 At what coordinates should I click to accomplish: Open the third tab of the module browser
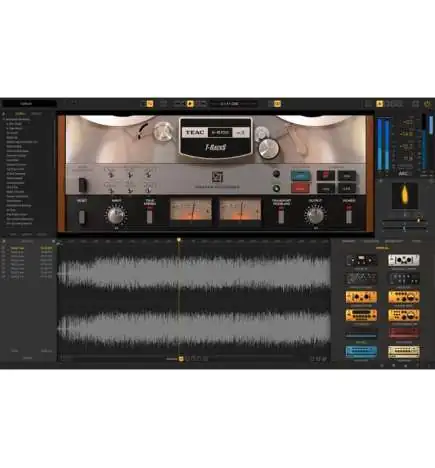coord(394,241)
